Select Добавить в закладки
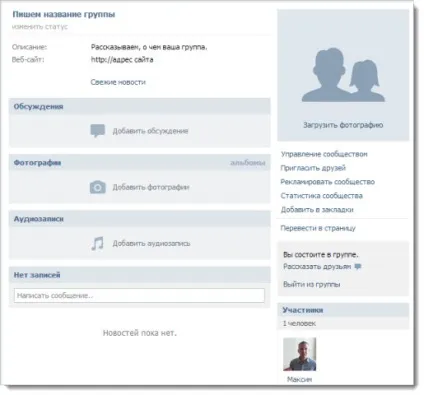Screen dimensions: 424x395 point(317,210)
